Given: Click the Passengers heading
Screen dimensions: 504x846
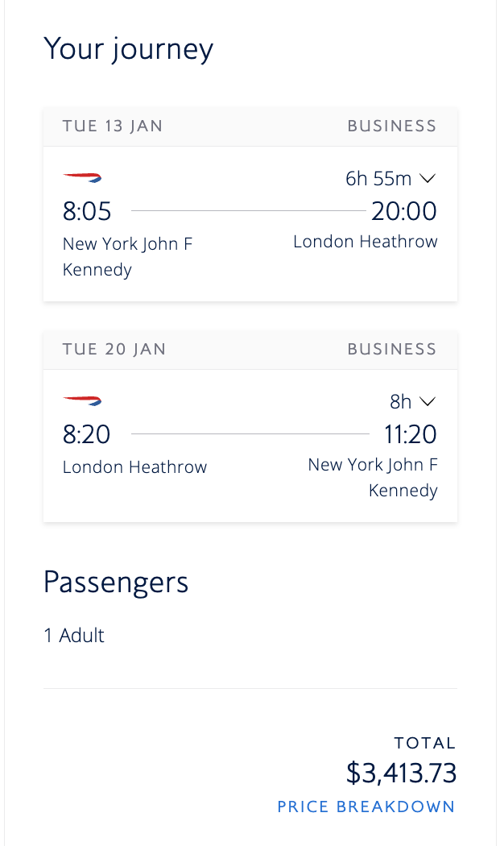Looking at the screenshot, I should click(116, 582).
